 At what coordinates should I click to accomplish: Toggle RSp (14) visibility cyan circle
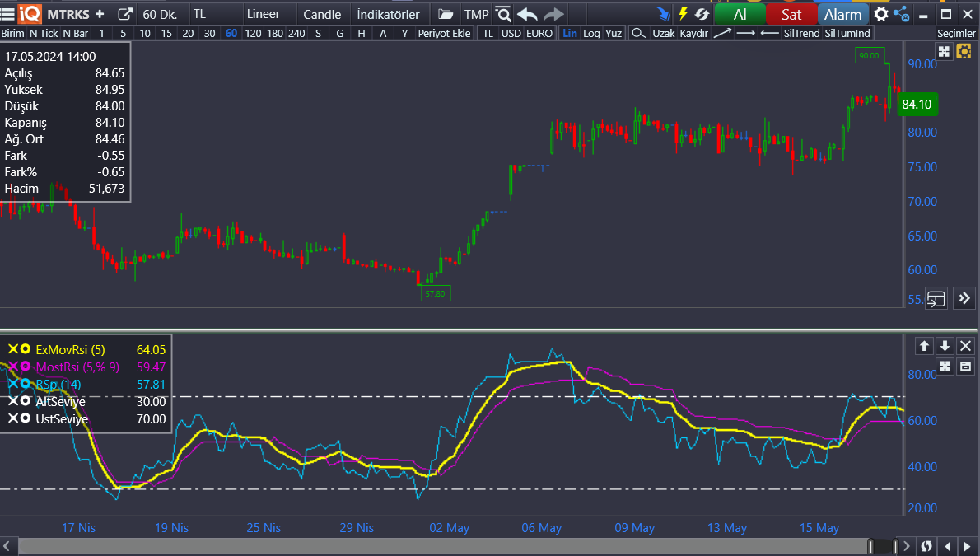coord(25,384)
